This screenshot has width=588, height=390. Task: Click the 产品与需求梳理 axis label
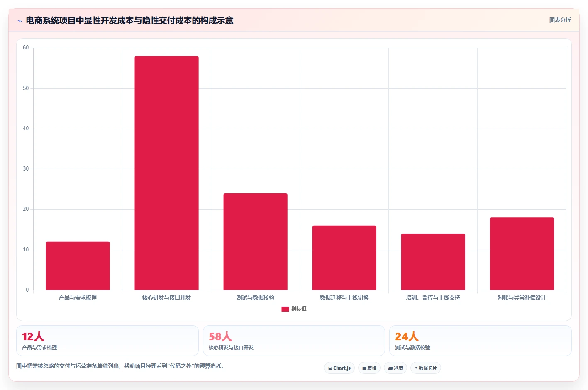(78, 297)
